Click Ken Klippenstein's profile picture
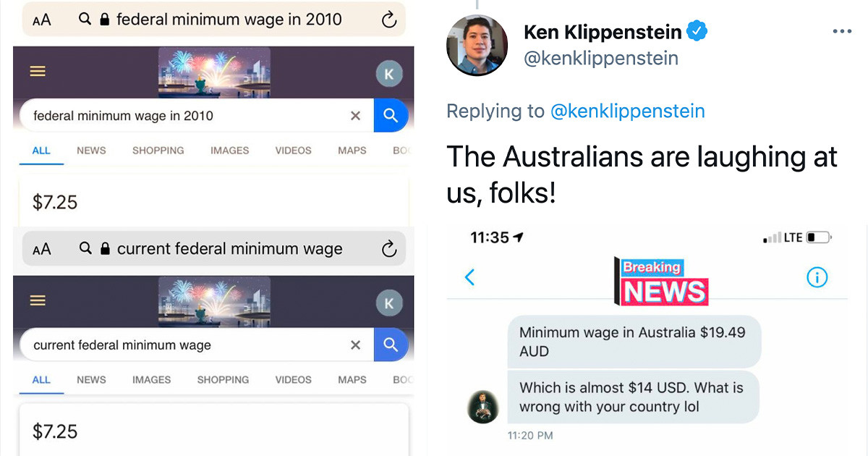Screen dimensions: 868x456 [477, 45]
